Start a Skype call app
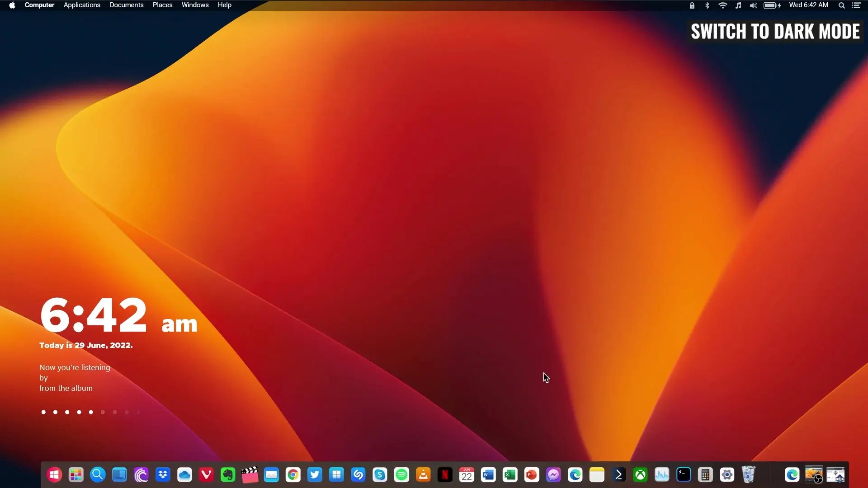868x488 pixels. [380, 474]
